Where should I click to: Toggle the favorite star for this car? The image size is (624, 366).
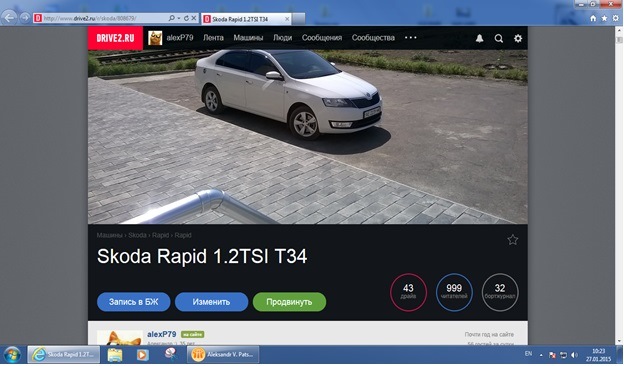click(x=513, y=239)
